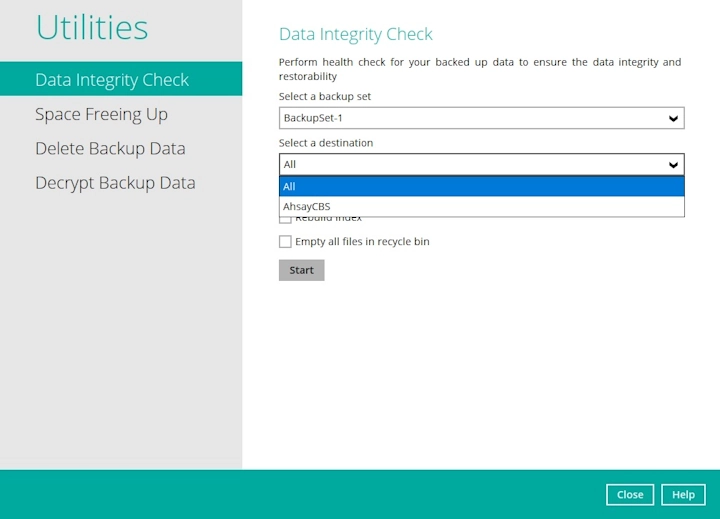Open the Data Integrity Check section
The height and width of the screenshot is (519, 720).
click(112, 80)
